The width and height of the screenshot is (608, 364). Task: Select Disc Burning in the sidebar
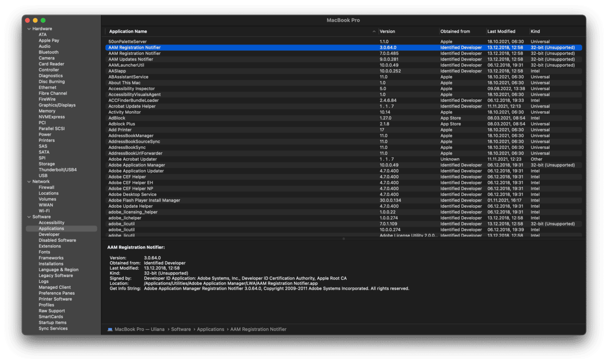point(51,81)
